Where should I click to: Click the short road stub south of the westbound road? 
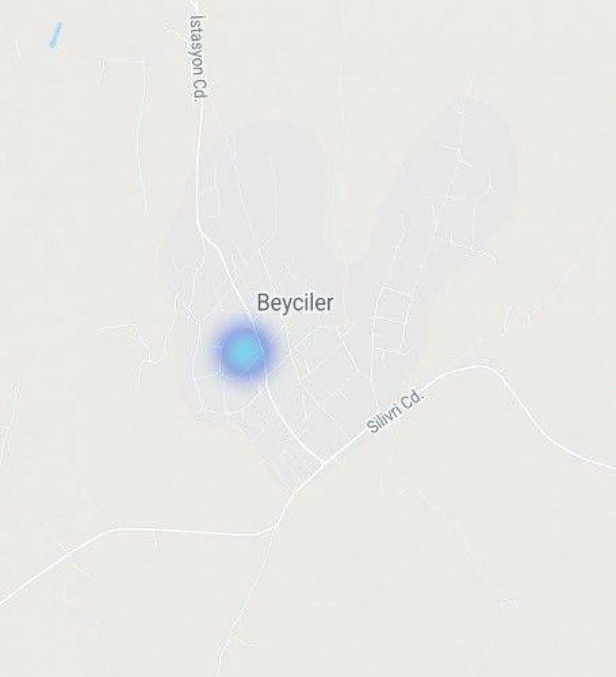[156, 541]
